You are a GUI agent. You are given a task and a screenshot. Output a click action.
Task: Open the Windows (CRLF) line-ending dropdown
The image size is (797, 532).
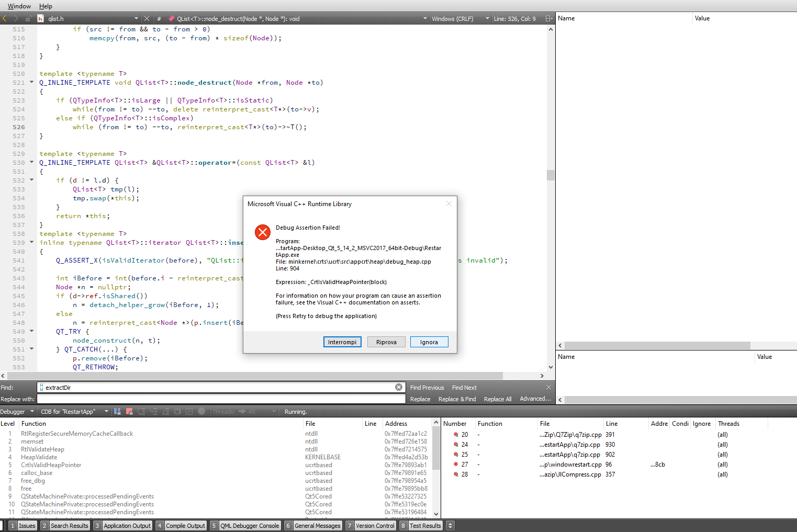pyautogui.click(x=487, y=18)
